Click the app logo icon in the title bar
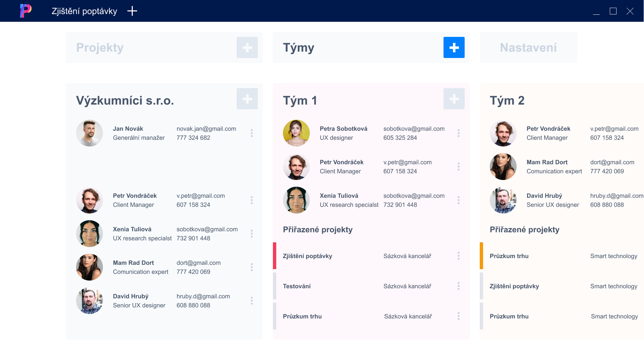644x362 pixels. [x=25, y=11]
